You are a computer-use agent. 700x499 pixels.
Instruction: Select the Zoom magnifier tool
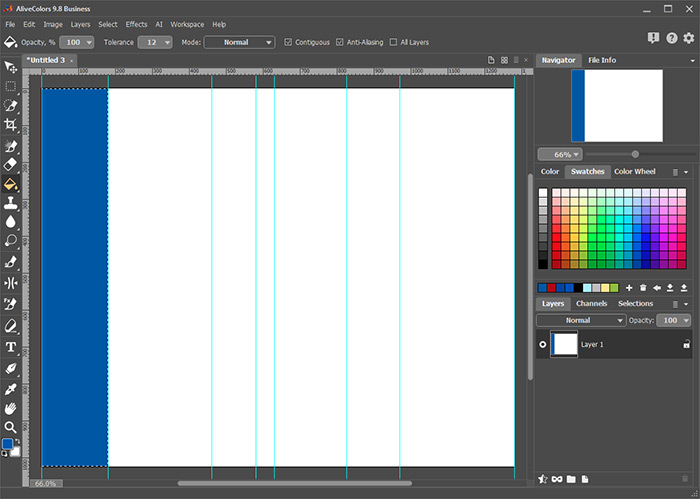[10, 427]
